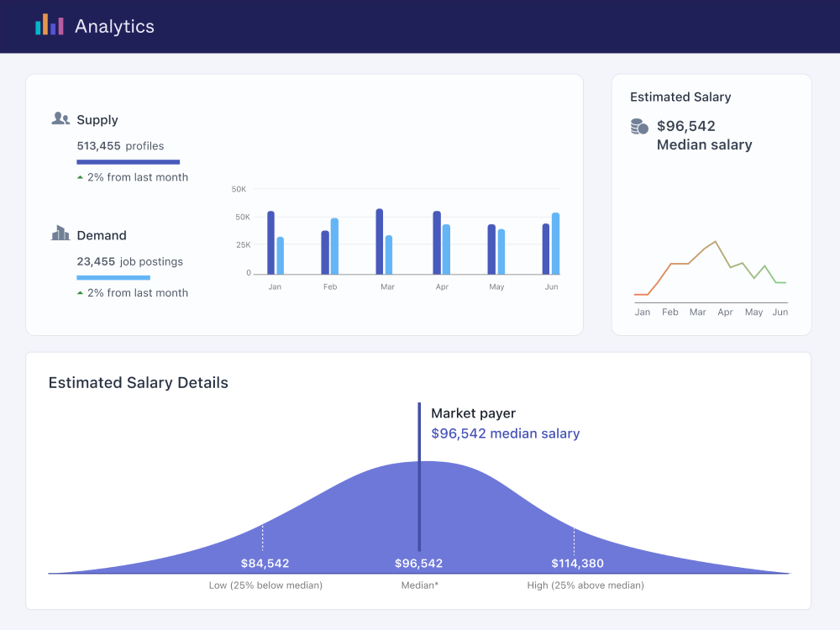Click the coins icon beside median salary
Image resolution: width=840 pixels, height=630 pixels.
pyautogui.click(x=639, y=127)
